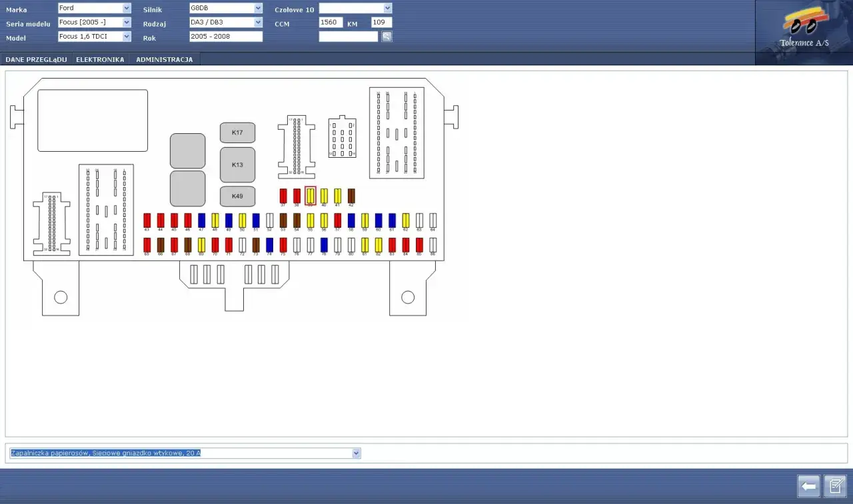
Task: Click the large empty module rectangle top left
Action: click(93, 121)
